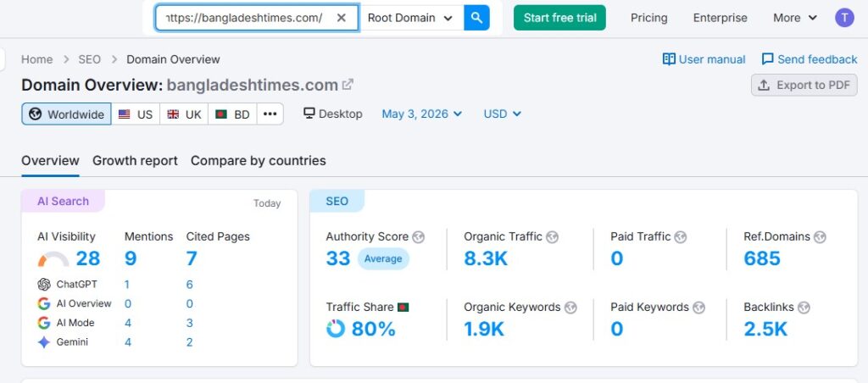Click the AI Search section label
Viewport: 868px width, 383px height.
pos(63,201)
